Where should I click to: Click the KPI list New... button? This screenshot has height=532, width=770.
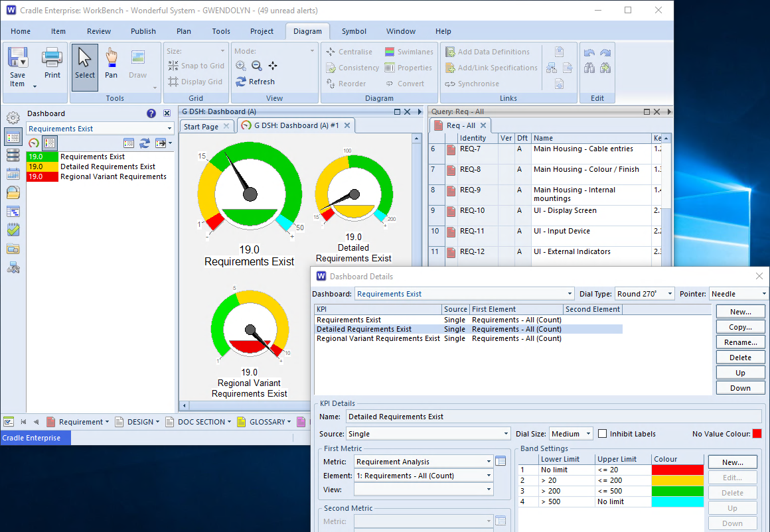[740, 312]
